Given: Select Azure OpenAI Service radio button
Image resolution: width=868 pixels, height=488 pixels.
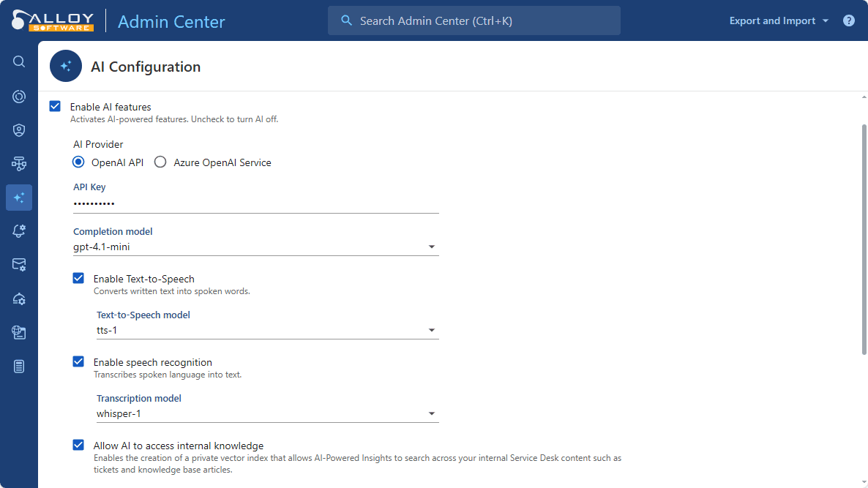Looking at the screenshot, I should pos(160,162).
